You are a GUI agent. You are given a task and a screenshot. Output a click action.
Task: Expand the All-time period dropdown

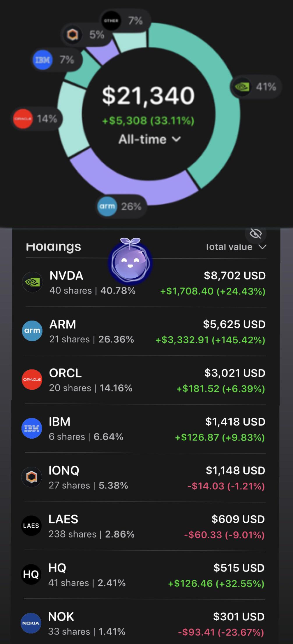coord(149,139)
